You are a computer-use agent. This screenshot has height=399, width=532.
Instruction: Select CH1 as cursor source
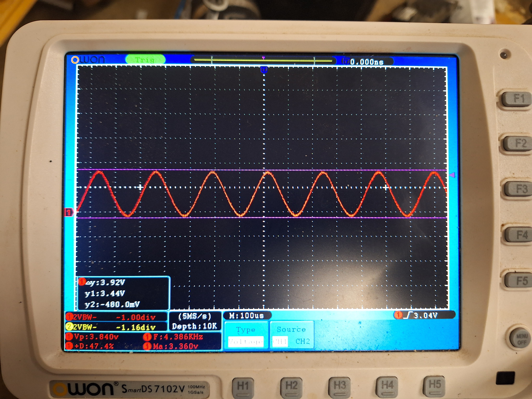[280, 341]
